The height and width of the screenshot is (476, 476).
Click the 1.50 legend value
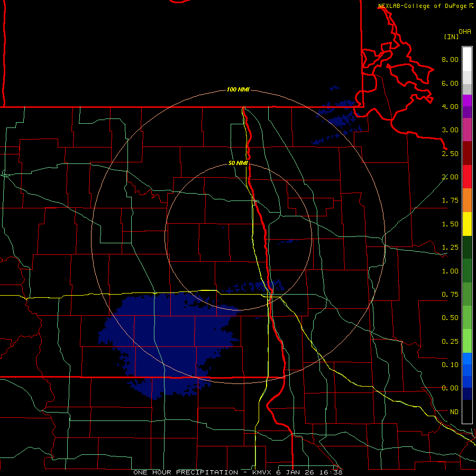pos(450,224)
